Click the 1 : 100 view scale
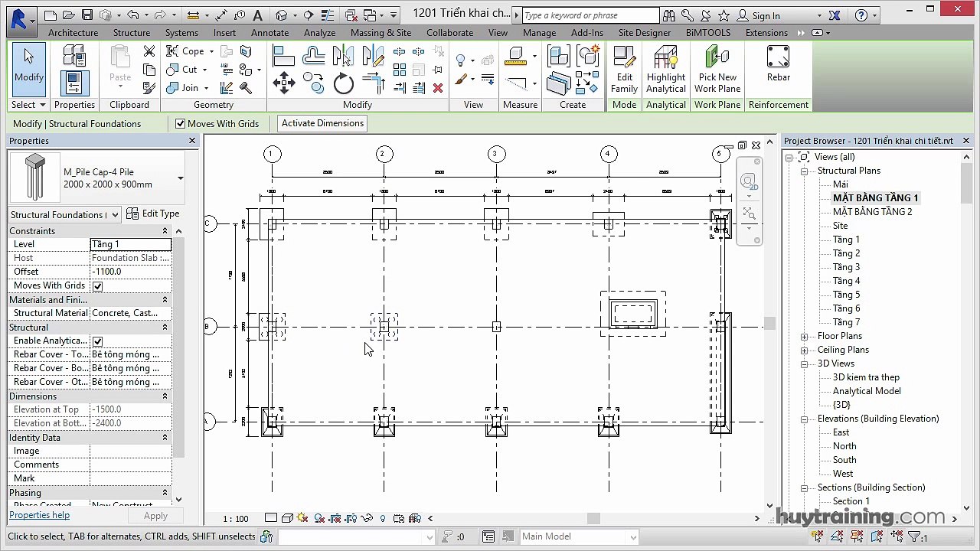This screenshot has height=551, width=980. point(236,519)
